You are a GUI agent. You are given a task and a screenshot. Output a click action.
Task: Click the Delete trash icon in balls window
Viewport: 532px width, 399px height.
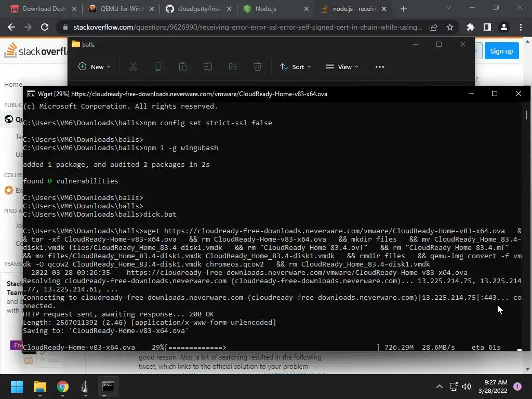258,67
